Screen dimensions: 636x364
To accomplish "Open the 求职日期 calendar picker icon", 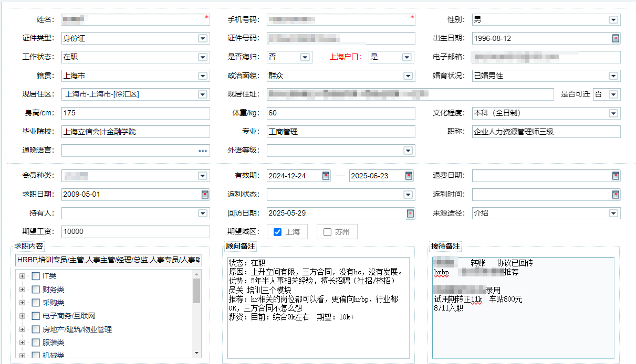I will [205, 195].
